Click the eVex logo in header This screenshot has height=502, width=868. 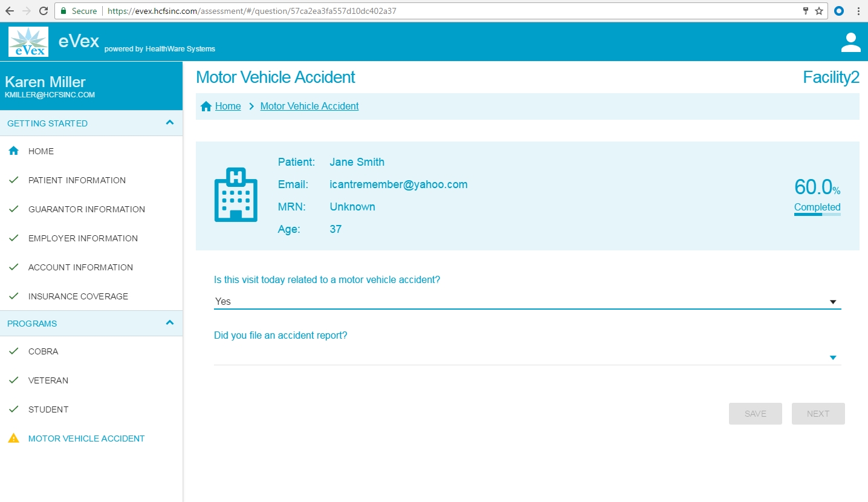click(x=28, y=42)
